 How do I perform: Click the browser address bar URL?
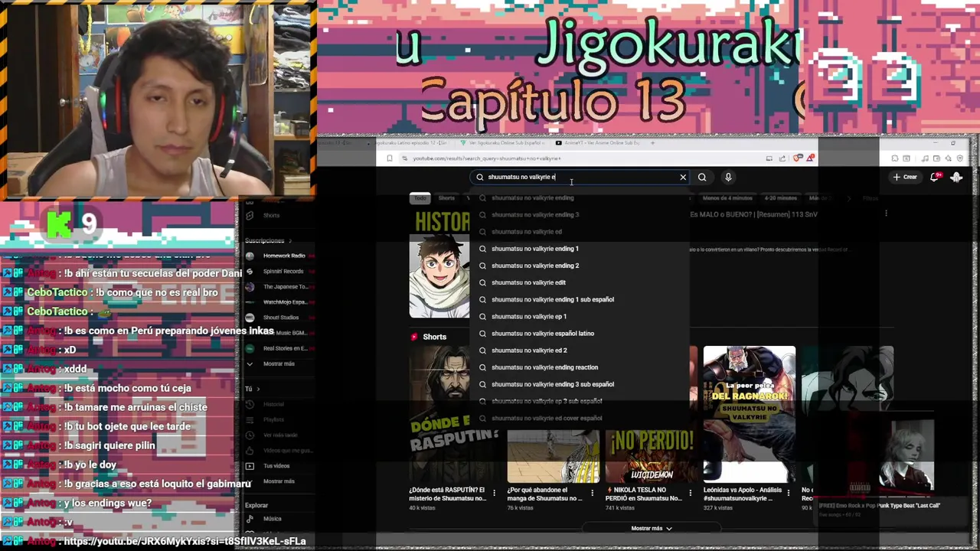coord(487,158)
